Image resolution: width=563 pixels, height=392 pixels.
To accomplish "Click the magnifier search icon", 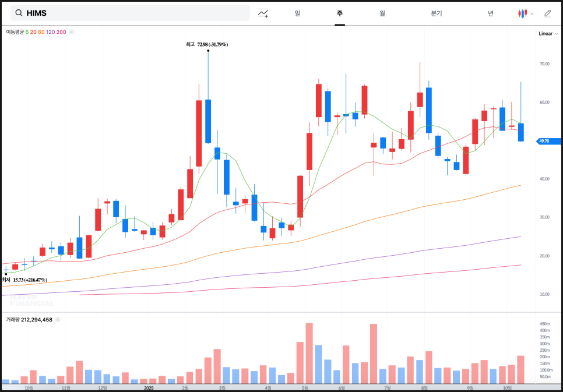I will tap(19, 13).
